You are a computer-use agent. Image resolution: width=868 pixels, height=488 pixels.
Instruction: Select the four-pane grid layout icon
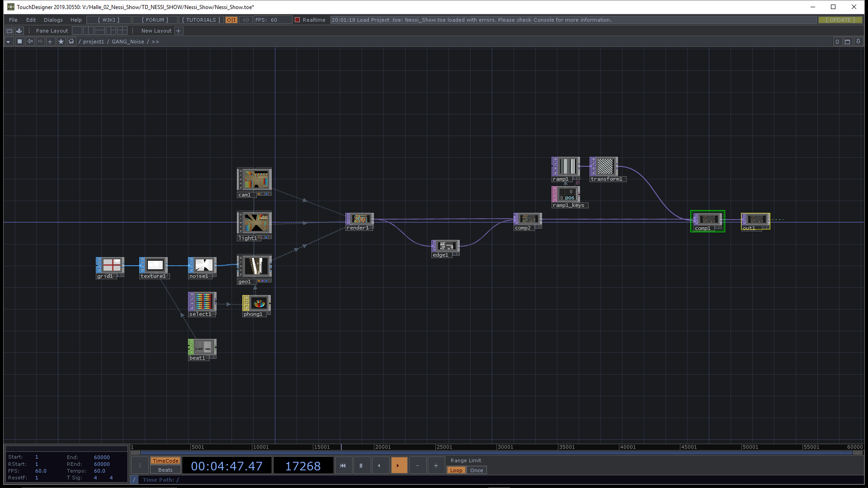pyautogui.click(x=123, y=31)
